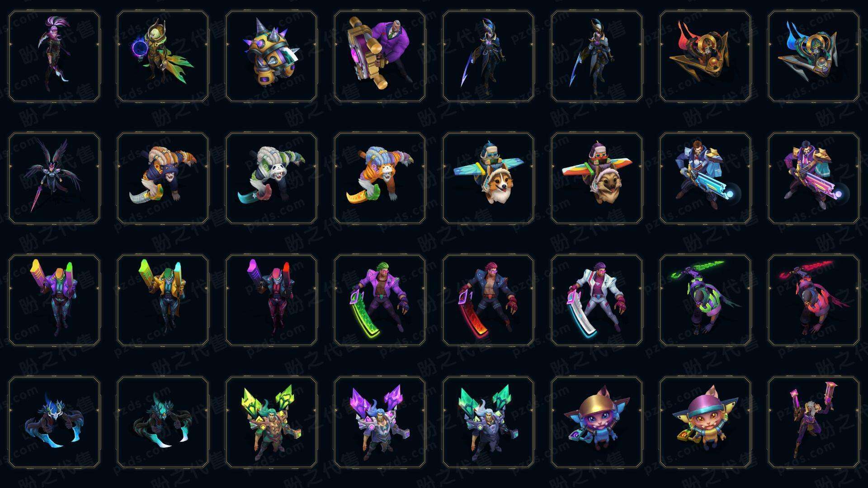
Task: Click the purple-jacket brawler with green blade
Action: click(380, 300)
